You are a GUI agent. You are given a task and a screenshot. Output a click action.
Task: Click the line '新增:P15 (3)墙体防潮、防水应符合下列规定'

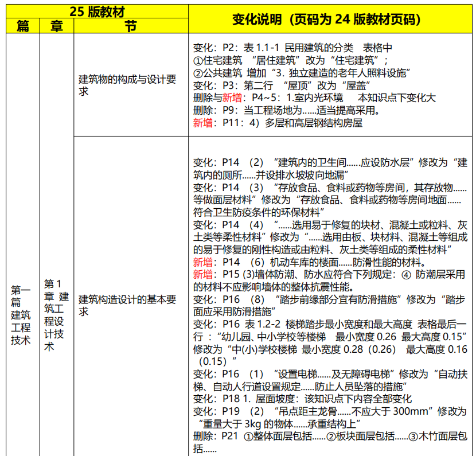(329, 274)
